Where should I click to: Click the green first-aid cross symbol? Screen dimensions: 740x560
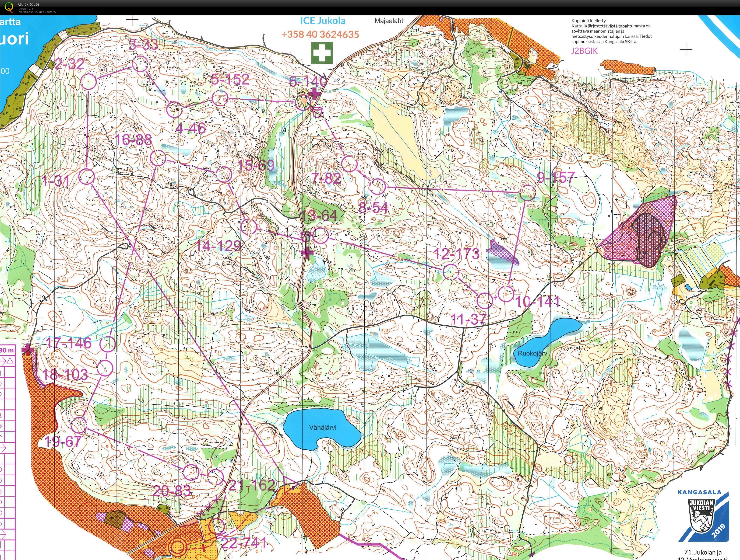pos(321,53)
